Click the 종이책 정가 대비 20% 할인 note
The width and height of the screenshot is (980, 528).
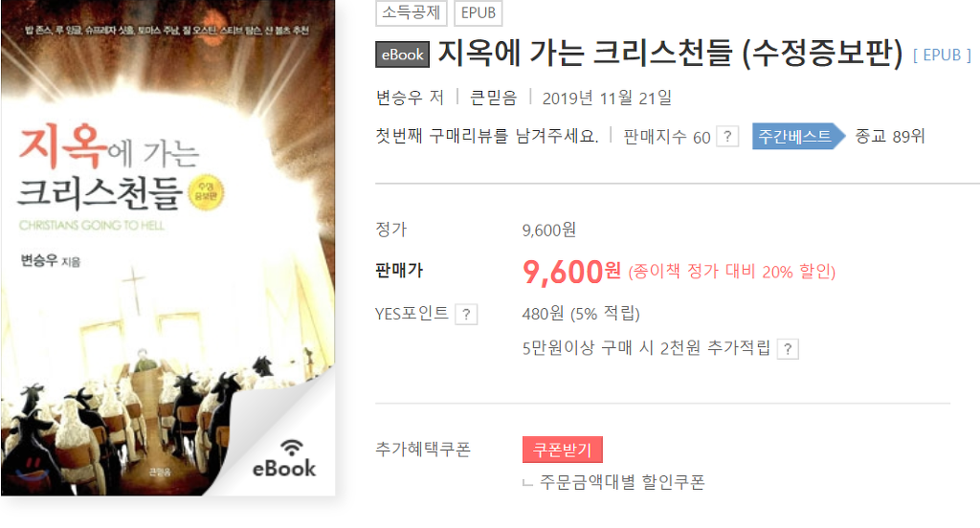[732, 272]
